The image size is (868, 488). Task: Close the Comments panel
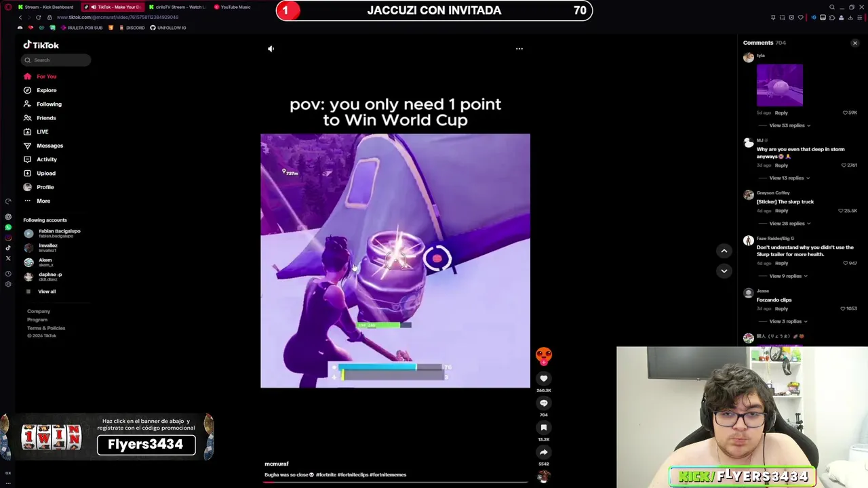(854, 43)
